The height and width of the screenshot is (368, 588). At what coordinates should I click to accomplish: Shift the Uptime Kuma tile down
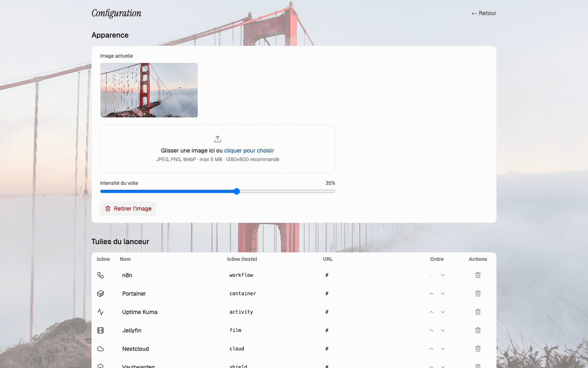[x=443, y=312]
